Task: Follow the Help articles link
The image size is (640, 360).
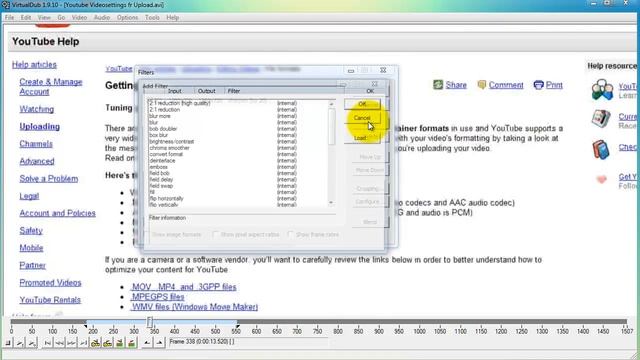Action: point(34,64)
